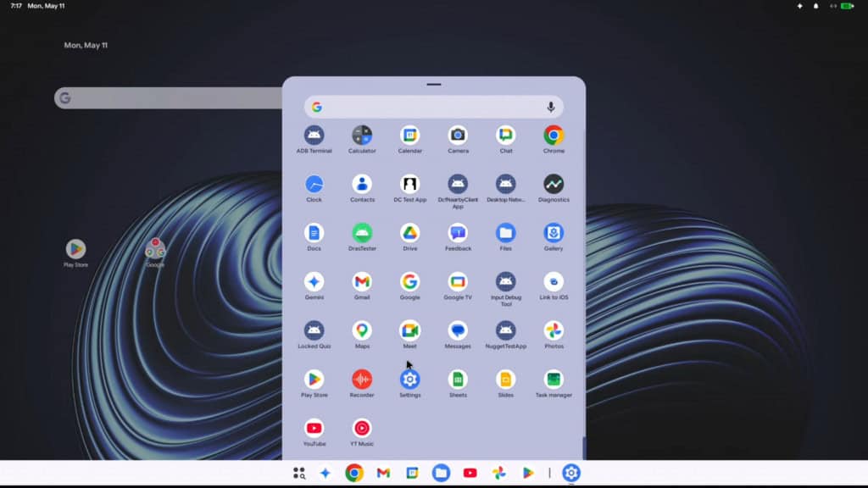Open the Chat app
This screenshot has width=868, height=488.
point(505,135)
